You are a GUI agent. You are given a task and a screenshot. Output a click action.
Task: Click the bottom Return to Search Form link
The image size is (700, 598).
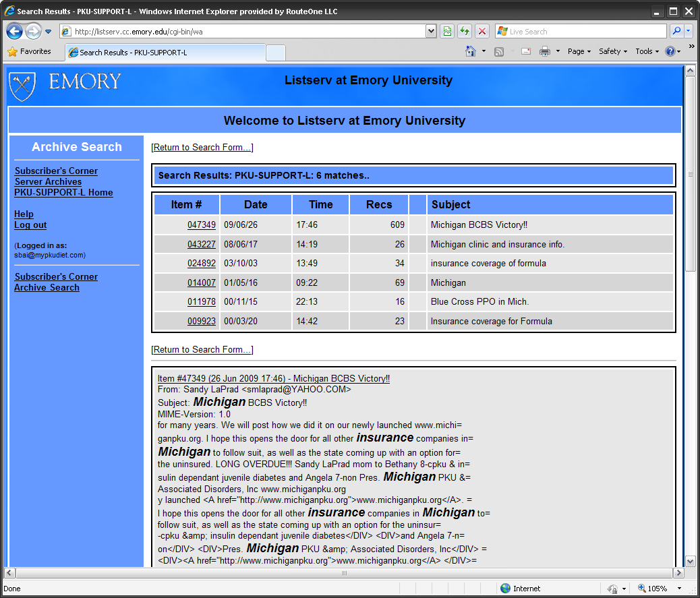(202, 349)
